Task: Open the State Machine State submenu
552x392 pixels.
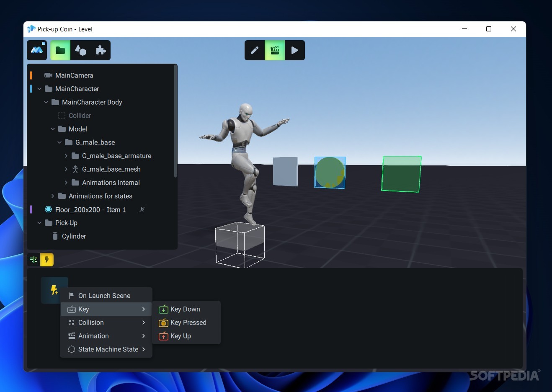Action: [106, 349]
